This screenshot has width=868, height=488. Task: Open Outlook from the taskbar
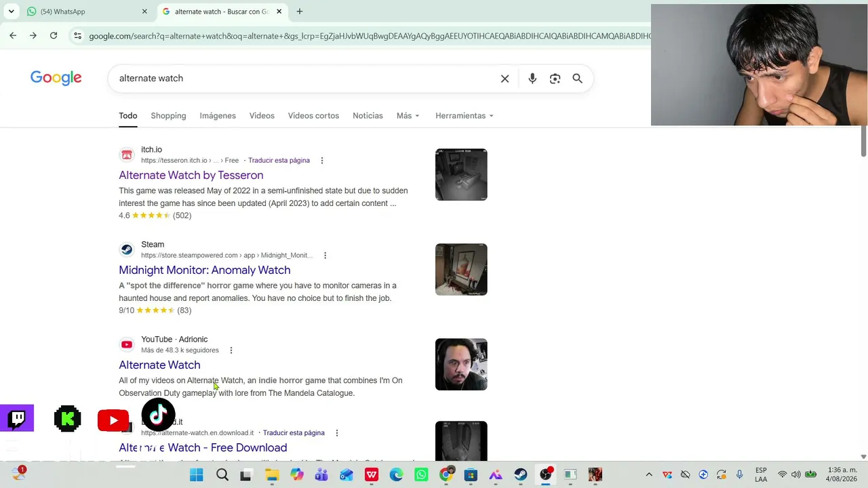point(347,475)
